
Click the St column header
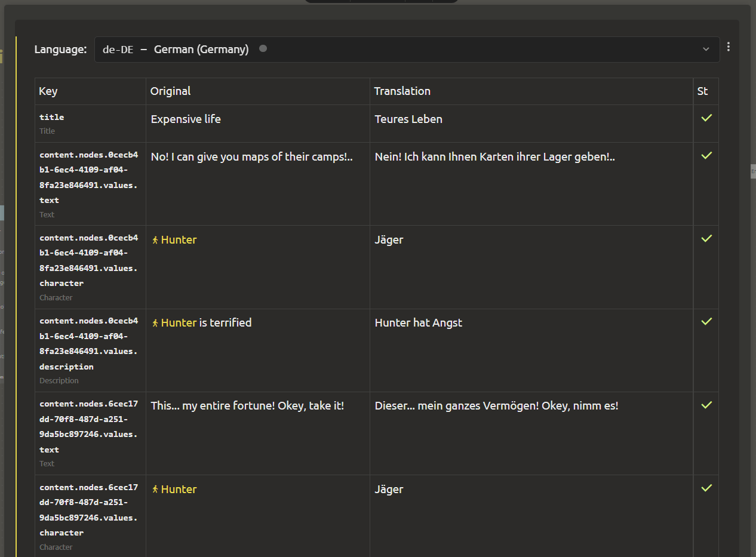pos(706,91)
